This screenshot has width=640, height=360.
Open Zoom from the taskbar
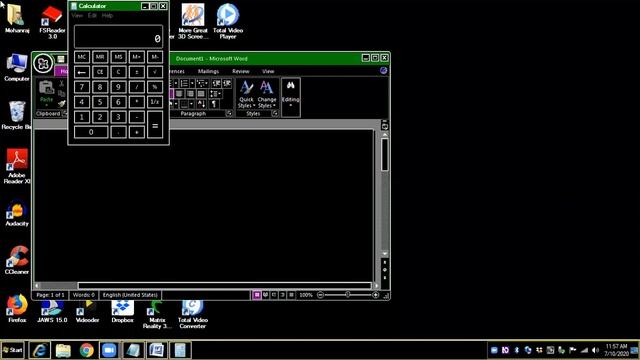tap(109, 350)
